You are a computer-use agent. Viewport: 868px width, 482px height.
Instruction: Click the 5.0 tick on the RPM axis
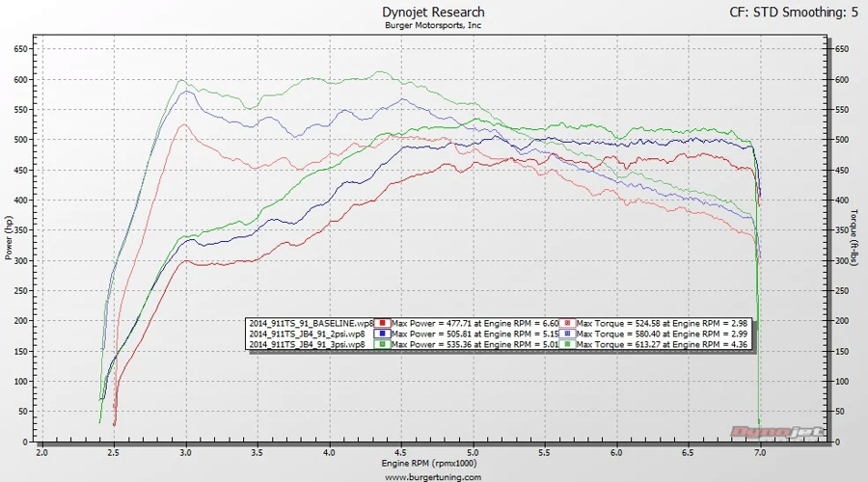pyautogui.click(x=473, y=452)
